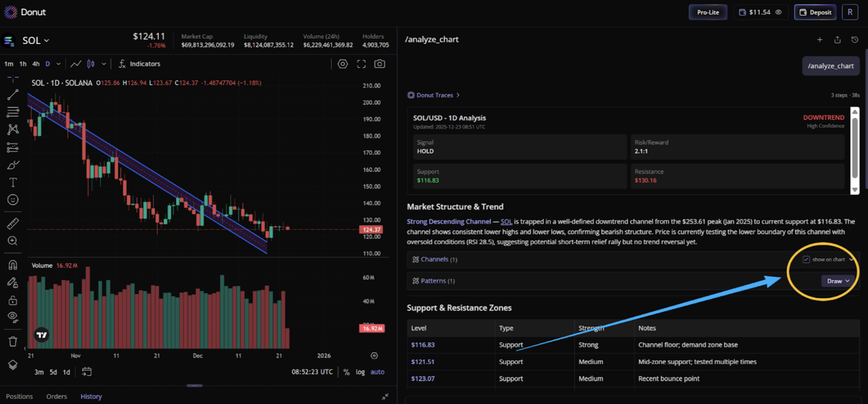Toggle balance visibility eye icon
The height and width of the screenshot is (404, 868).
tap(778, 12)
